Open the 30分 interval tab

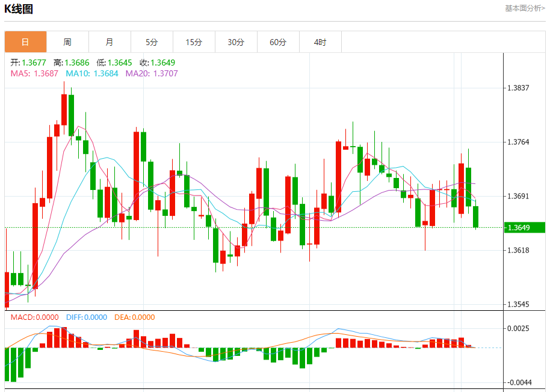pos(236,42)
